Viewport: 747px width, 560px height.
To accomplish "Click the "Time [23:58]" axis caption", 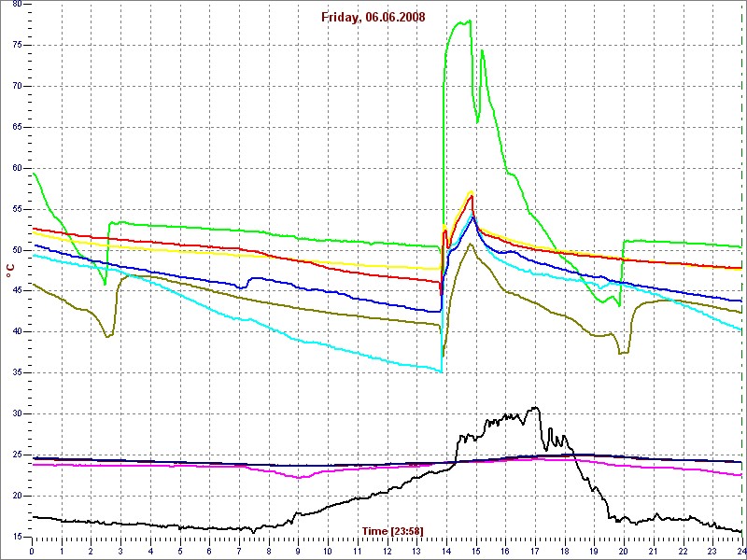I will point(392,530).
